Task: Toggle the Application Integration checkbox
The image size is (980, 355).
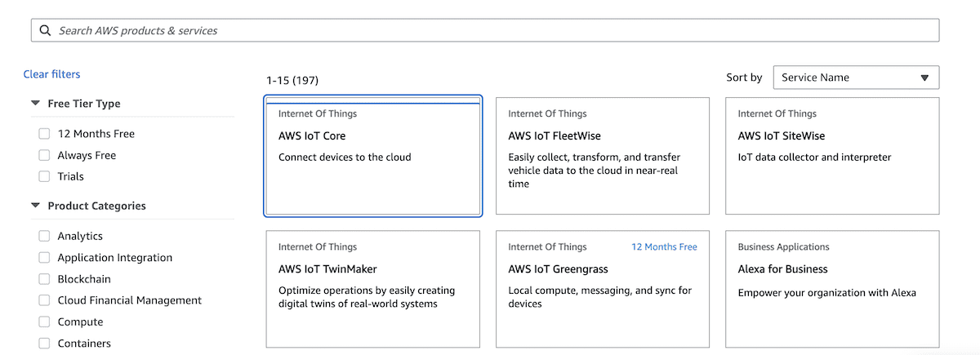Action: point(44,258)
